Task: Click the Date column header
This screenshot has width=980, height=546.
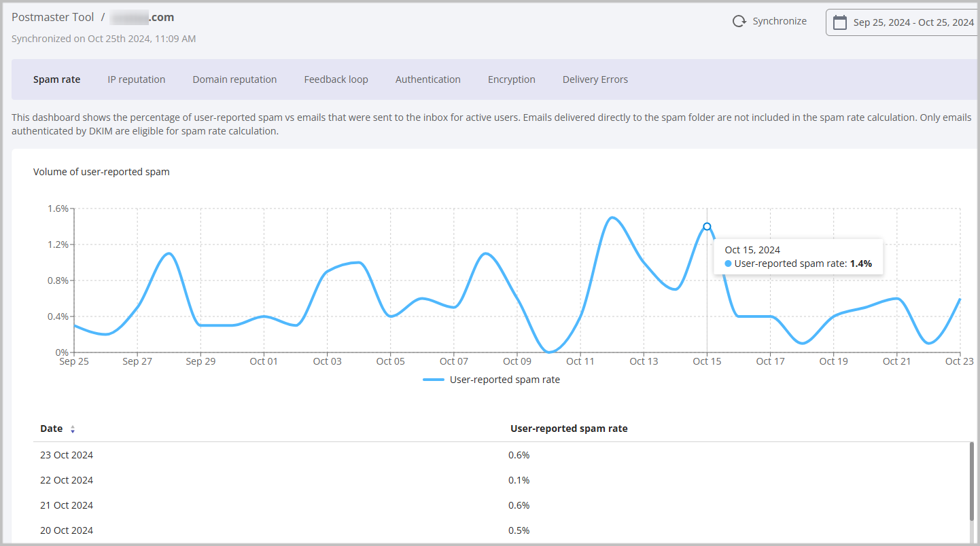Action: point(51,429)
